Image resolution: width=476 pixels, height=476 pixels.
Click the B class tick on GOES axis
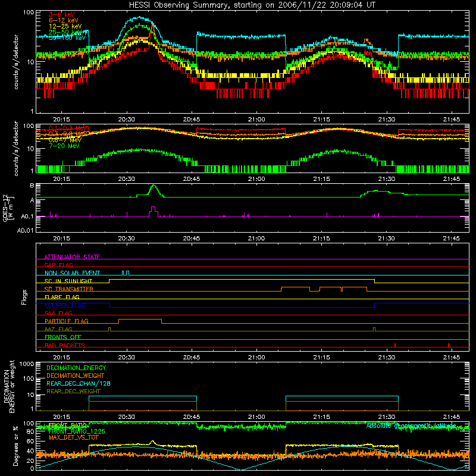pos(32,186)
